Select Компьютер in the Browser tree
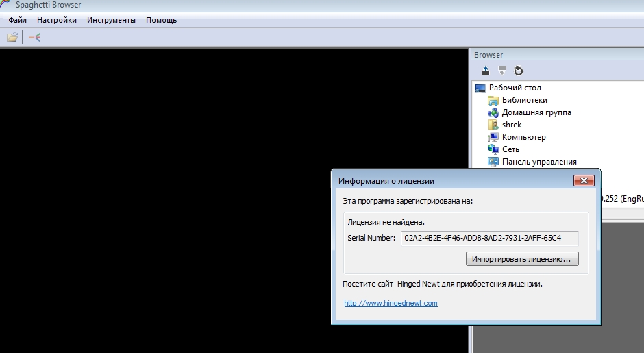The height and width of the screenshot is (353, 644). coord(523,137)
